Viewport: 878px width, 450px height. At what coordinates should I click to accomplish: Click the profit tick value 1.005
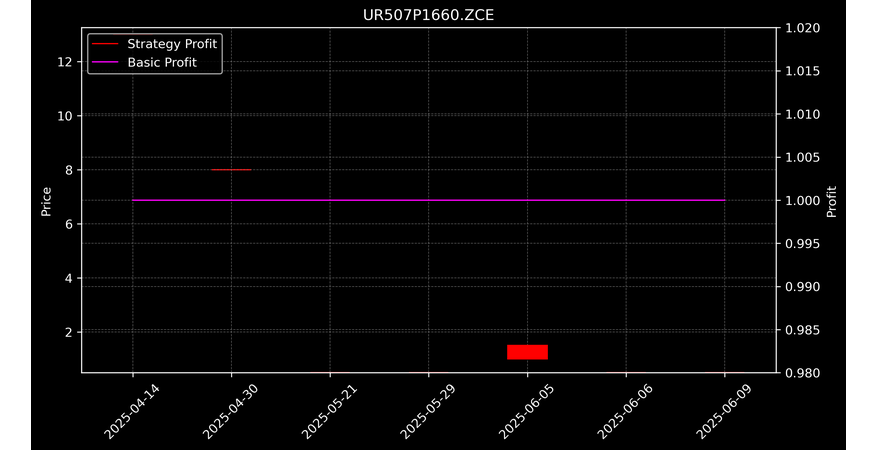(801, 157)
